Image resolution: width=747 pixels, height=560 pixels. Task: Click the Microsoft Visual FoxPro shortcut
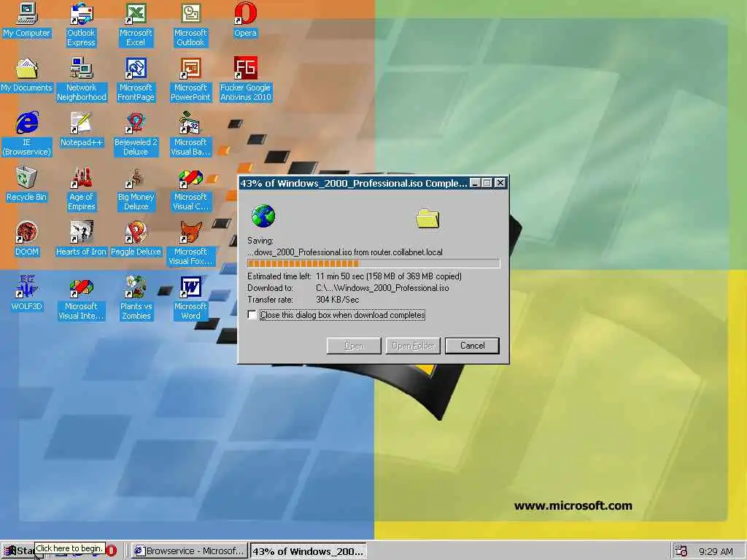tap(190, 244)
